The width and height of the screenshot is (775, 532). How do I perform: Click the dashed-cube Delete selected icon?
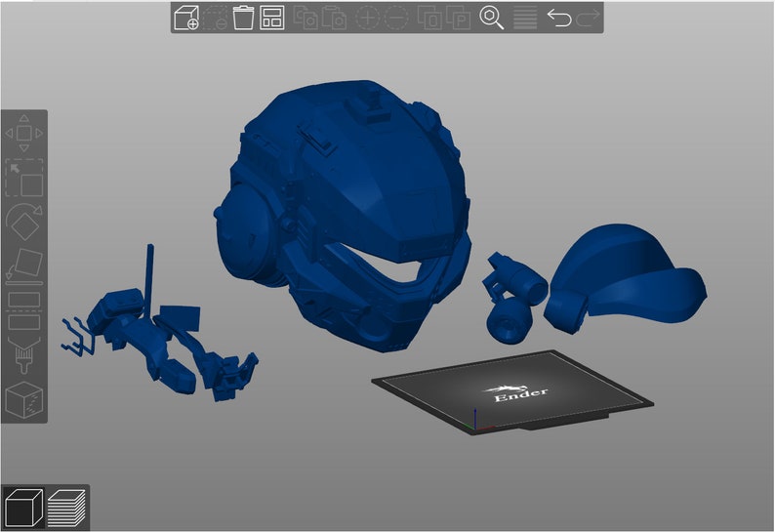(x=215, y=18)
